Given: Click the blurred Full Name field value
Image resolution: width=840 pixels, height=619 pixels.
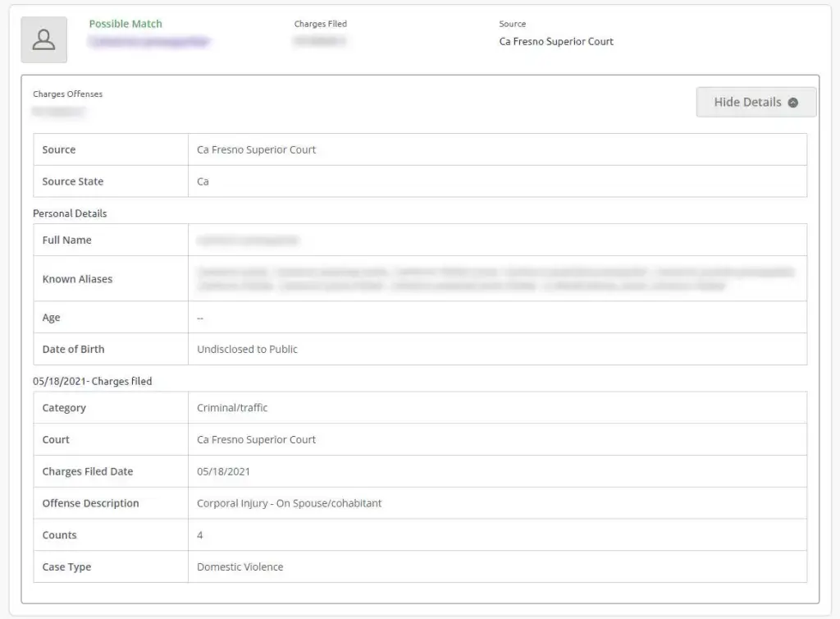Looking at the screenshot, I should point(248,241).
